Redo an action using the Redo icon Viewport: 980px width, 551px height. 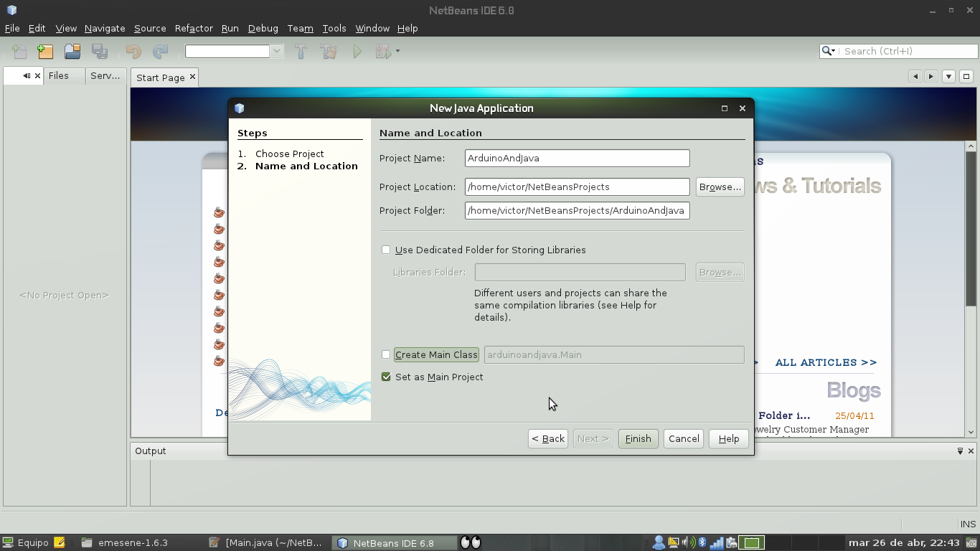[159, 51]
